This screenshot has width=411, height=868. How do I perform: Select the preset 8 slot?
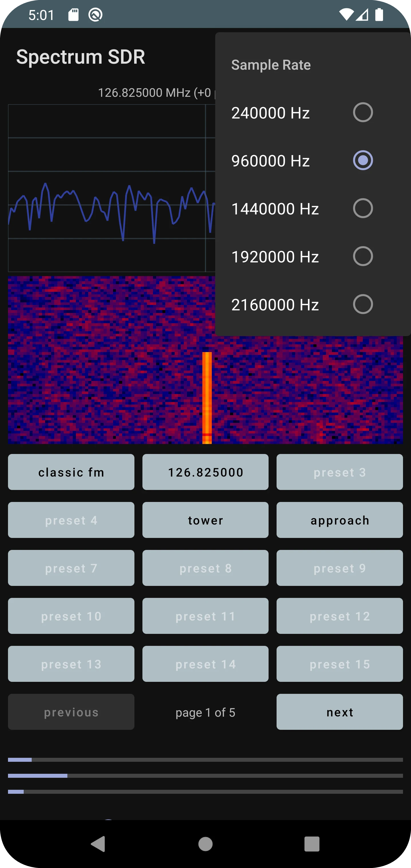205,568
